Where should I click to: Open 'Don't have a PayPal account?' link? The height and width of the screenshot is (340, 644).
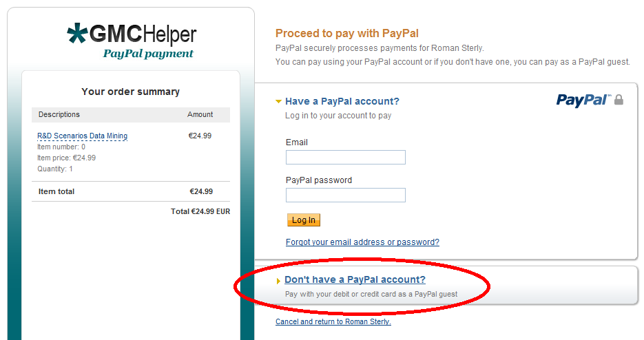tap(355, 279)
